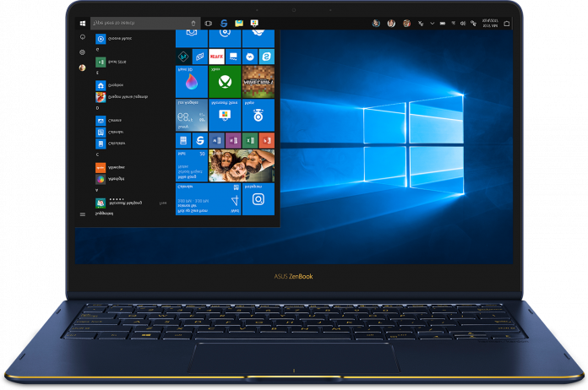
Task: Click the 'C' letter group header
Action: coord(97,154)
